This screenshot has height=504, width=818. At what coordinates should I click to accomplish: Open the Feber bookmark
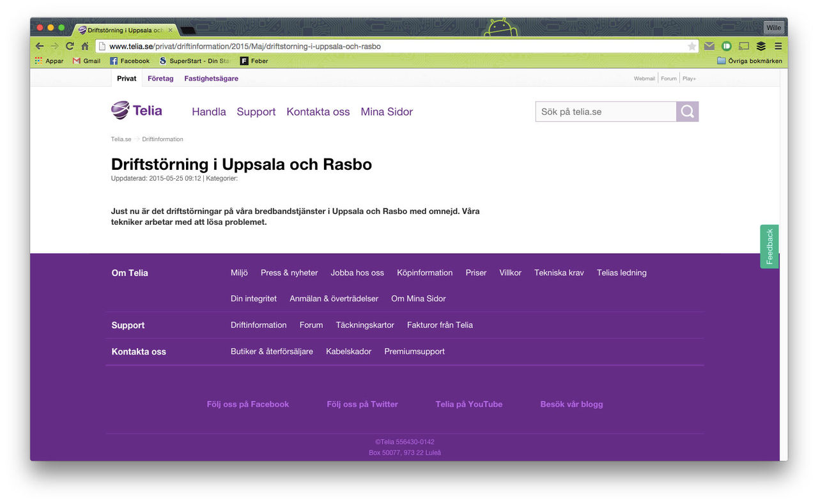254,61
